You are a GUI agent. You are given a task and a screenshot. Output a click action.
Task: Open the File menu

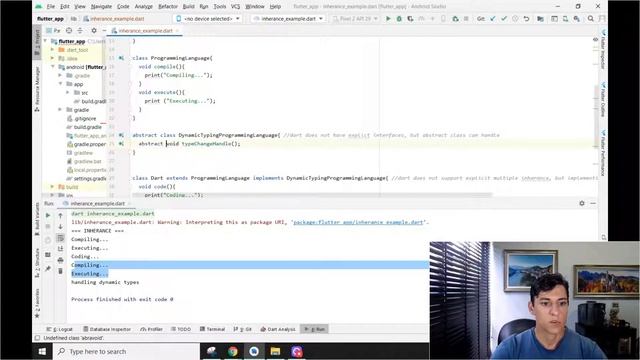pyautogui.click(x=51, y=7)
